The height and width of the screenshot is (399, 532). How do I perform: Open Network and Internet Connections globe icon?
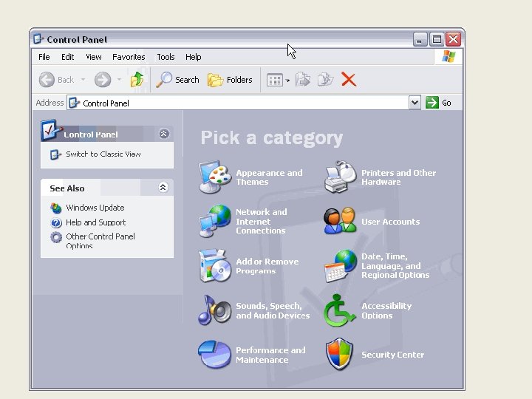coord(214,221)
